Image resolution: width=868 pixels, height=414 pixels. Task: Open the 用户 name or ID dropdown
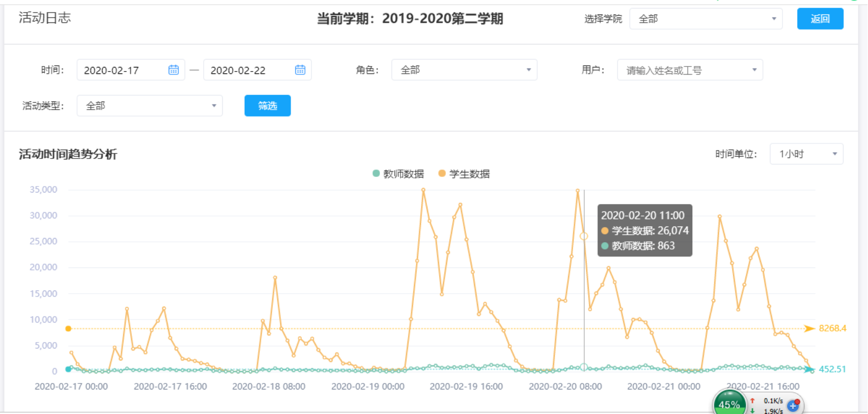tap(689, 70)
